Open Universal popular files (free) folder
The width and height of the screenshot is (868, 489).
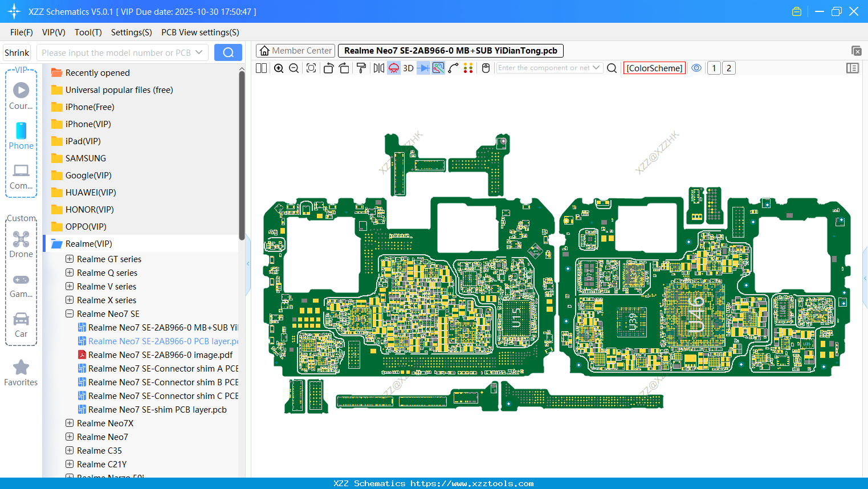coord(112,90)
